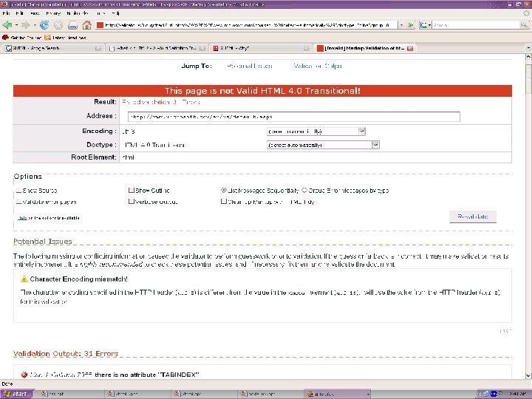The height and width of the screenshot is (399, 532).
Task: Toggle the Show Source checkbox
Action: click(x=18, y=191)
